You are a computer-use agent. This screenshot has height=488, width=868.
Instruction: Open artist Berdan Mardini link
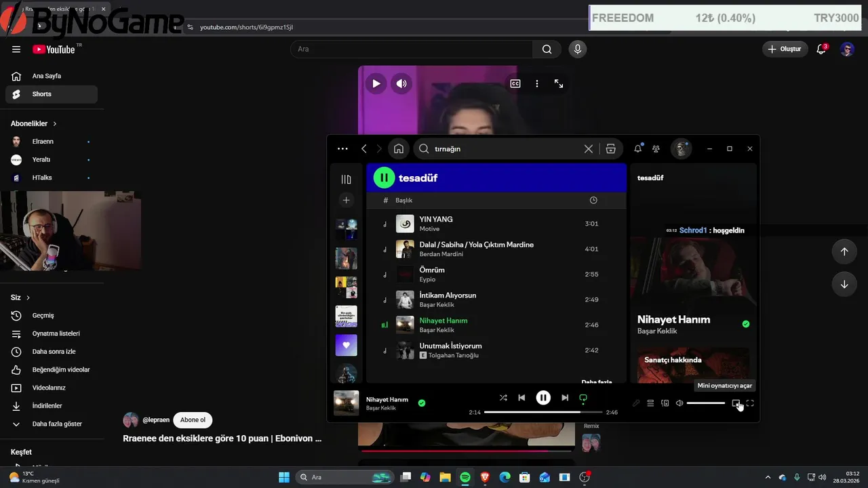pos(441,254)
